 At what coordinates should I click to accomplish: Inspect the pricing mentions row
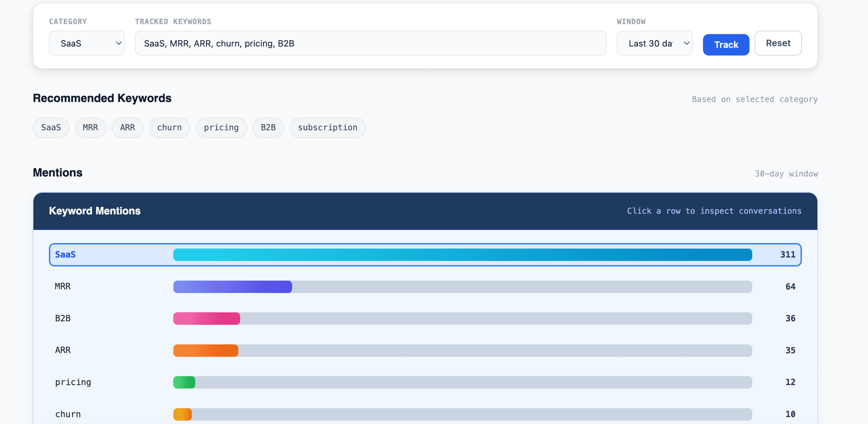tap(425, 382)
